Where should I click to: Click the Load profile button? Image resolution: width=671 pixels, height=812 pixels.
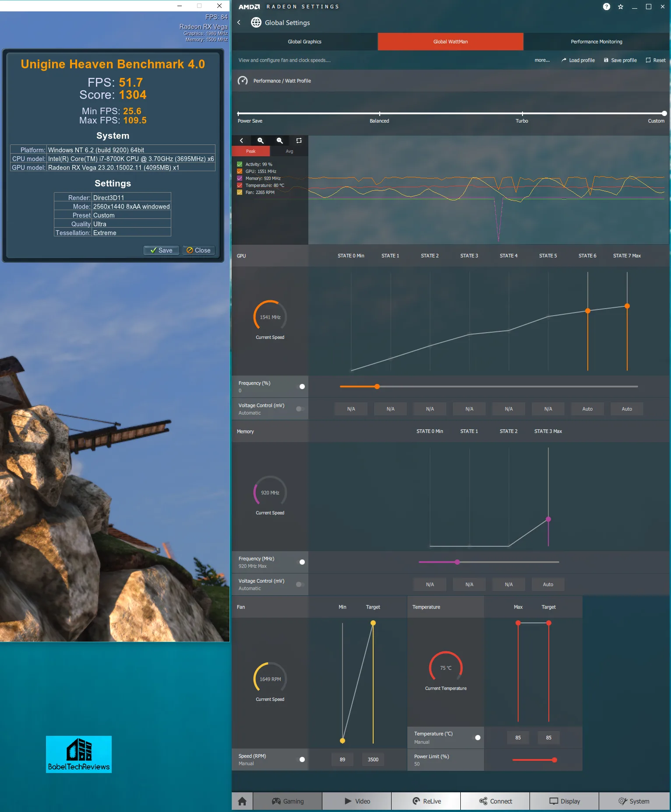578,60
